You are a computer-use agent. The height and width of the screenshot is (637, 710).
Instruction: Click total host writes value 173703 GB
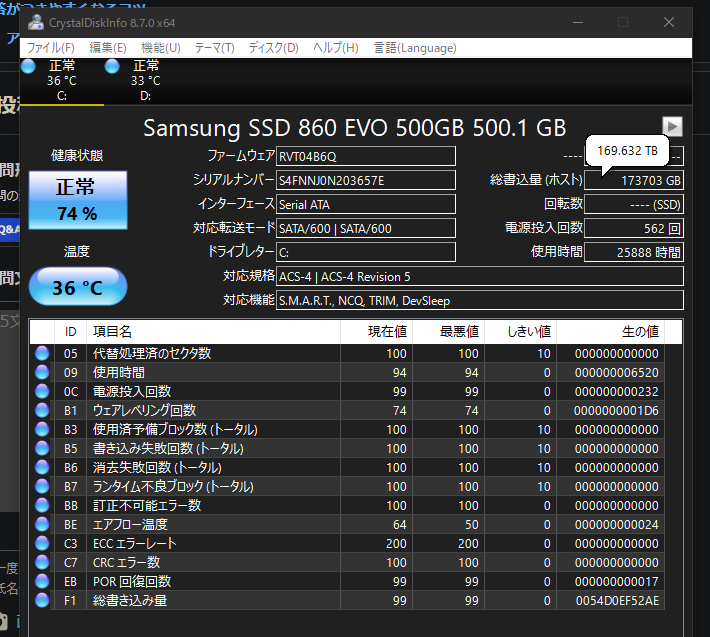(x=634, y=180)
